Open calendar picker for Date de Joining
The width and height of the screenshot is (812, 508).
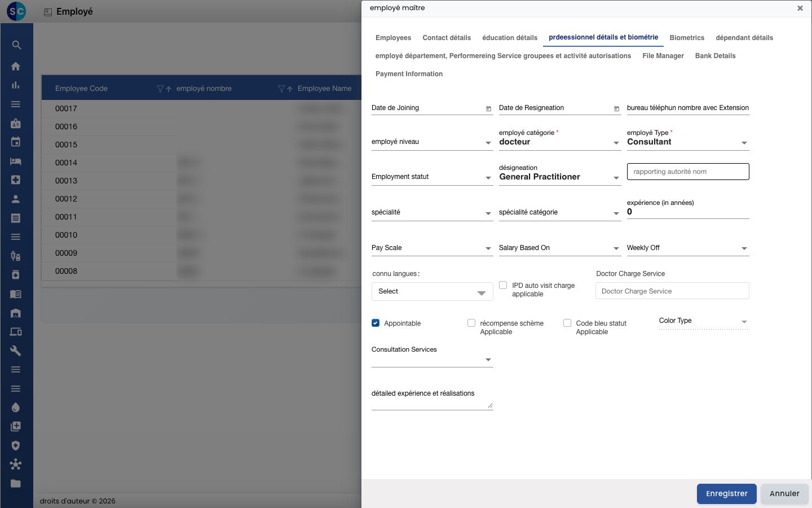click(488, 108)
